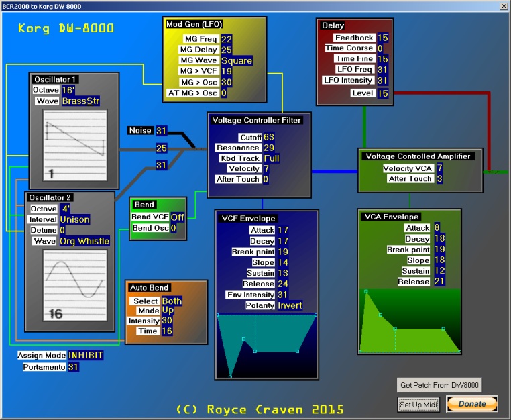The image size is (511, 420).
Task: Click the Delay Feedback value 15
Action: [x=383, y=38]
